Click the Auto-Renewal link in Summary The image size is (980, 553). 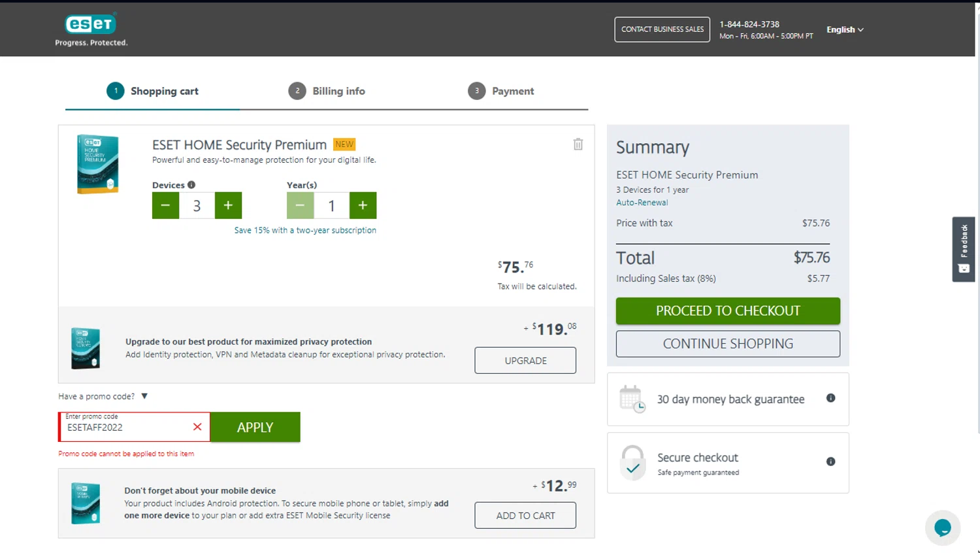(642, 203)
